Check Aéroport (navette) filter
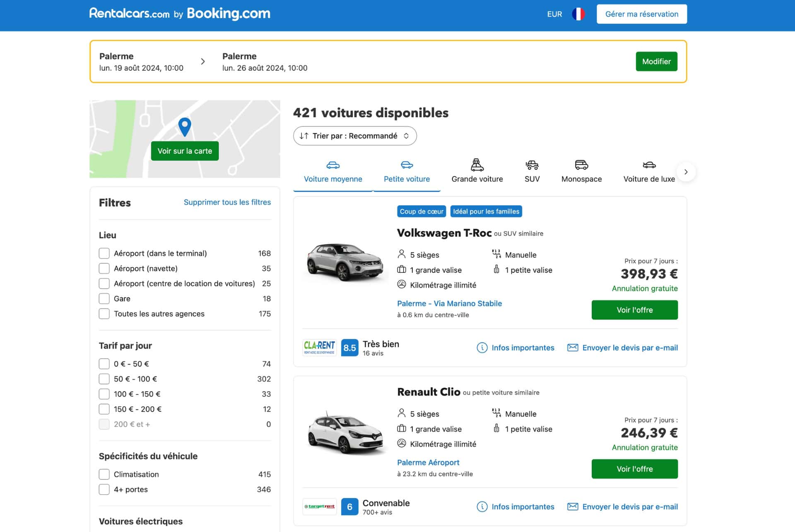The width and height of the screenshot is (795, 532). pos(104,268)
